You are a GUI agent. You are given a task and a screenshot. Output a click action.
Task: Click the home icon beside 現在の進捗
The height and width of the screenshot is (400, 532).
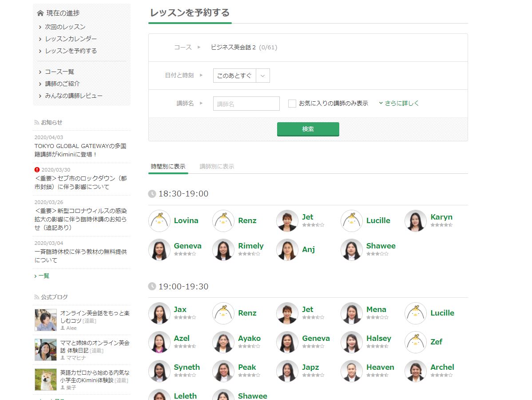[x=40, y=13]
